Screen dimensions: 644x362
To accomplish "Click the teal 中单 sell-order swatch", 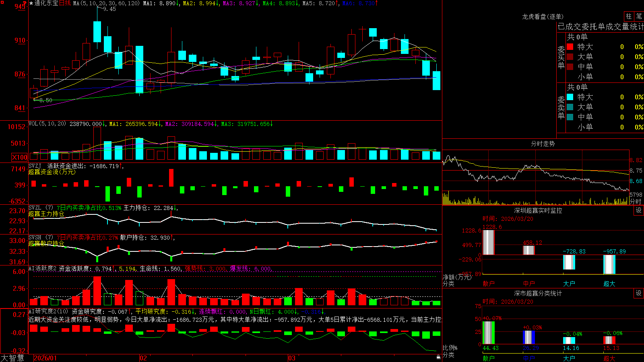I will click(x=570, y=117).
